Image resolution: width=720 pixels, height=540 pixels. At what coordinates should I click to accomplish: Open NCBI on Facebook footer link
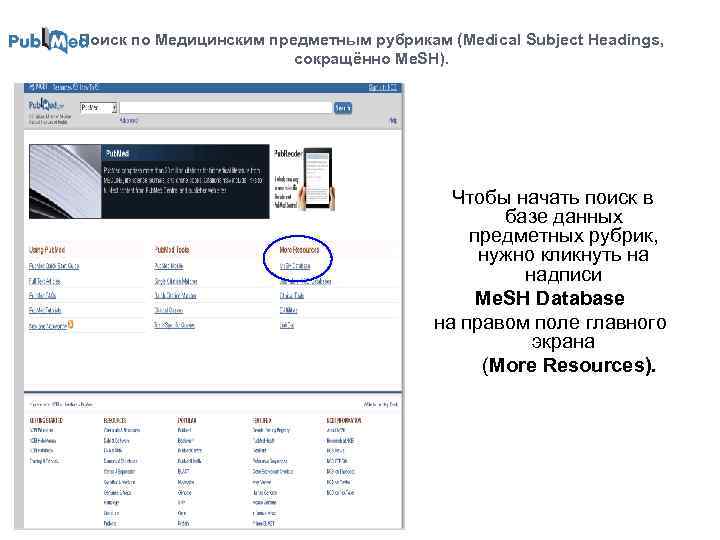pos(340,472)
